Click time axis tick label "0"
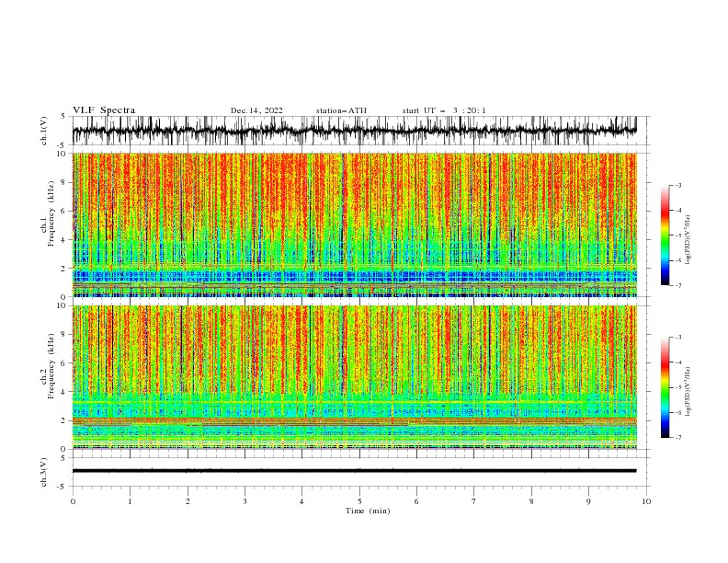 [73, 501]
